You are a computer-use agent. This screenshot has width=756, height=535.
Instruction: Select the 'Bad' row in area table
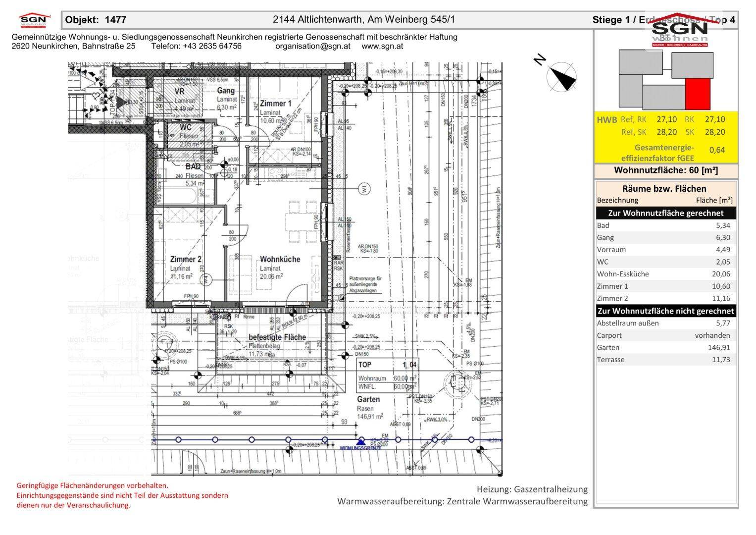[666, 225]
